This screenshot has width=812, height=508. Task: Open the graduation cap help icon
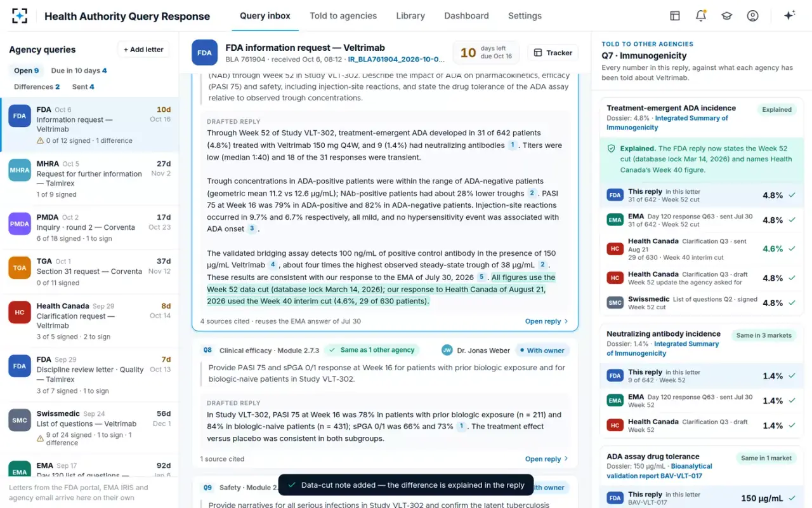coord(727,16)
